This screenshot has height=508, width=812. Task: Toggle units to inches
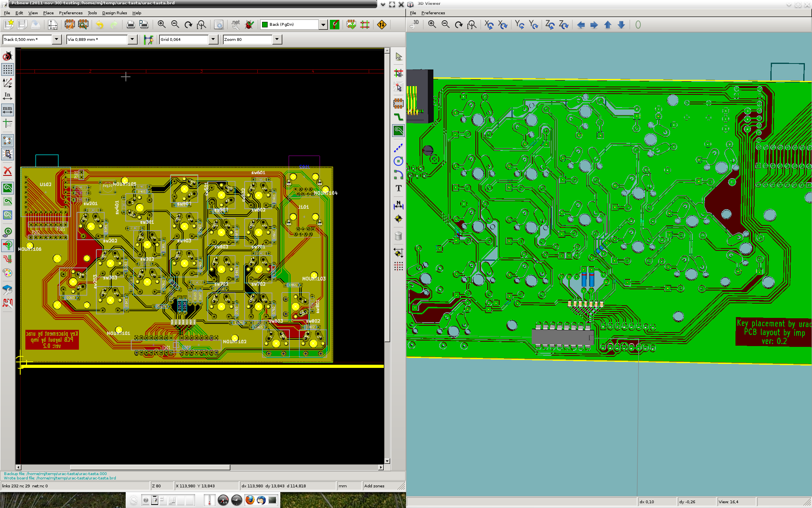click(8, 96)
